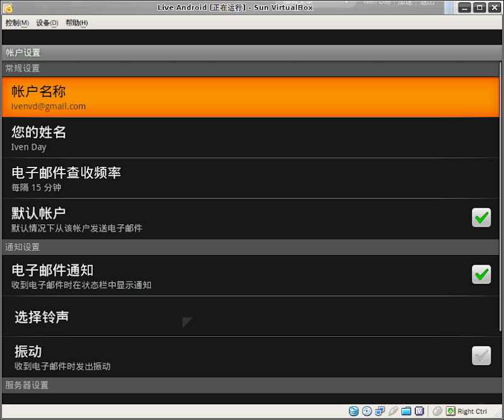Open the 电子邮件查收频率 option
504x420 pixels.
(250, 178)
